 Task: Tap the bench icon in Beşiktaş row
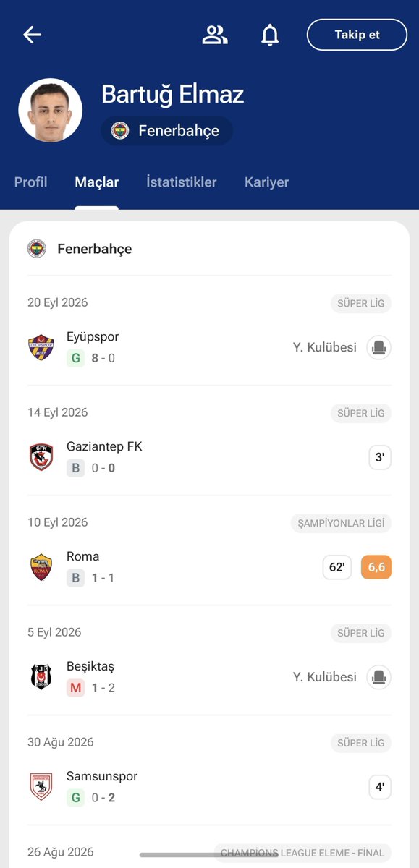click(x=378, y=677)
